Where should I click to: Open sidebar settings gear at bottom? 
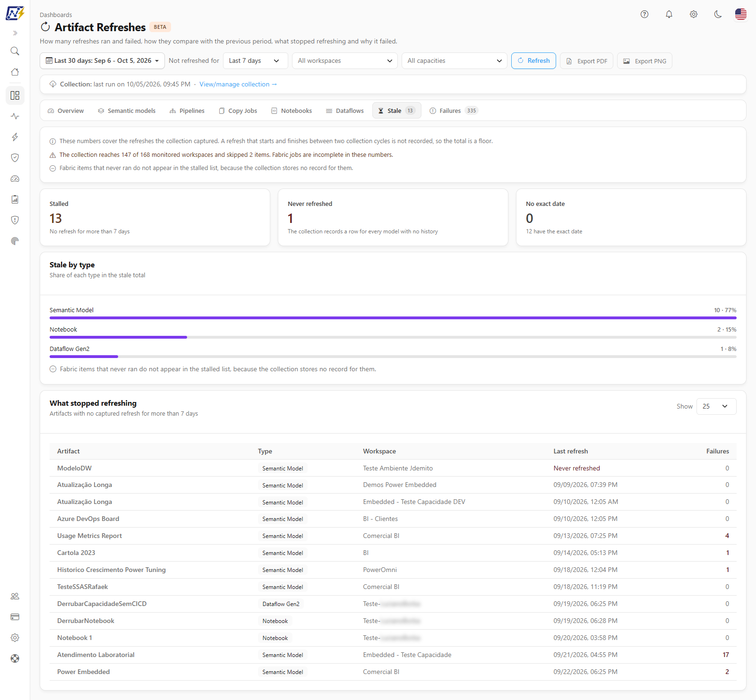(x=15, y=638)
